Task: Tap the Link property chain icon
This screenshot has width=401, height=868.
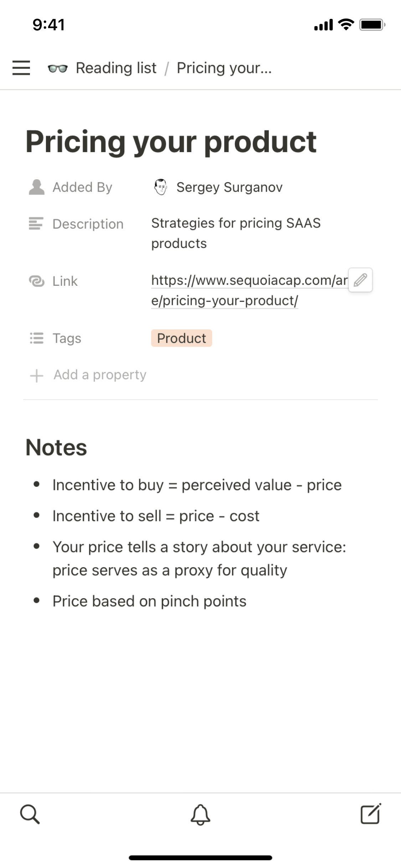Action: click(x=36, y=281)
